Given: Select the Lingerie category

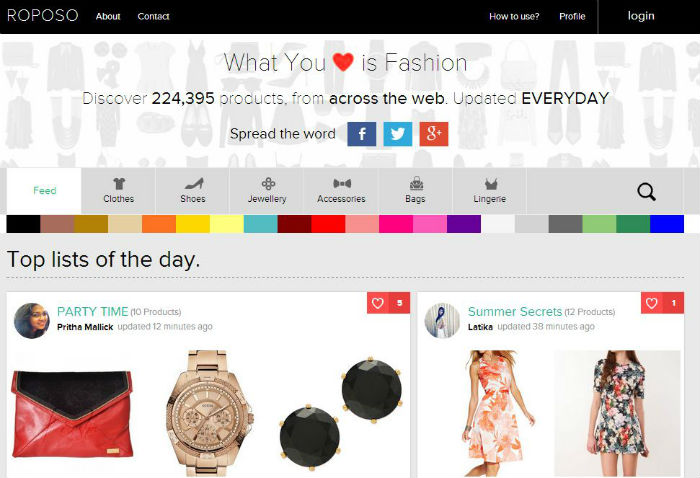Looking at the screenshot, I should click(x=490, y=191).
